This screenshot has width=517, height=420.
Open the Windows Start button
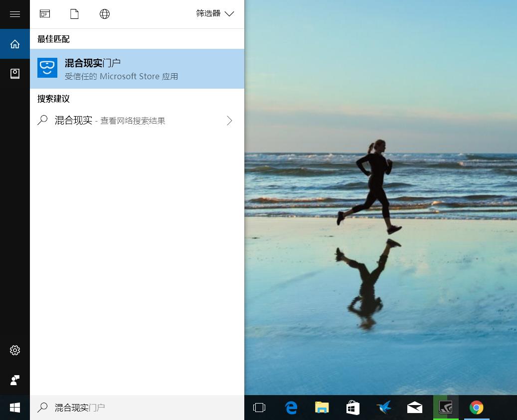(15, 408)
